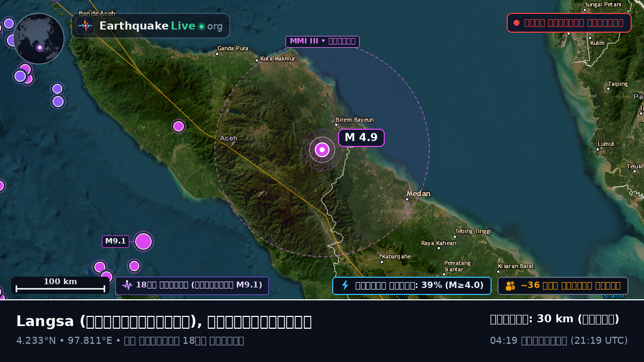Click the Sungai Petani label
Viewport: 644px width, 362px height.
tap(603, 4)
